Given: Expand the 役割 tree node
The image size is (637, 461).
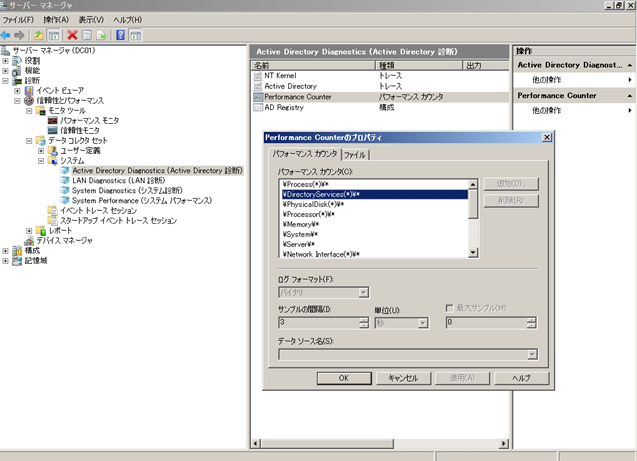Looking at the screenshot, I should tap(6, 60).
